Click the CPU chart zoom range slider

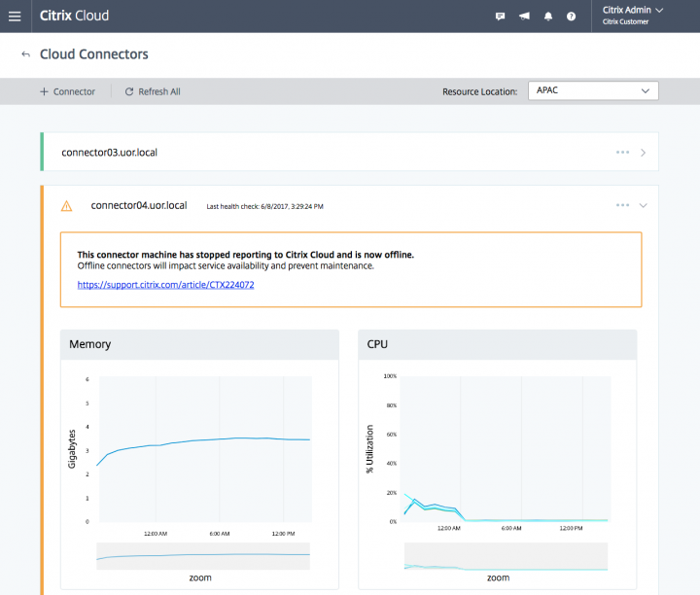click(505, 556)
